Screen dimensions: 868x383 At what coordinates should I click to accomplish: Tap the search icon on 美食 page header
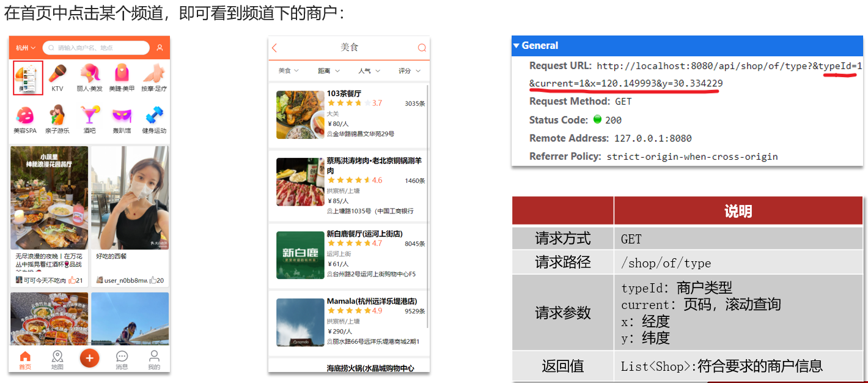[422, 48]
